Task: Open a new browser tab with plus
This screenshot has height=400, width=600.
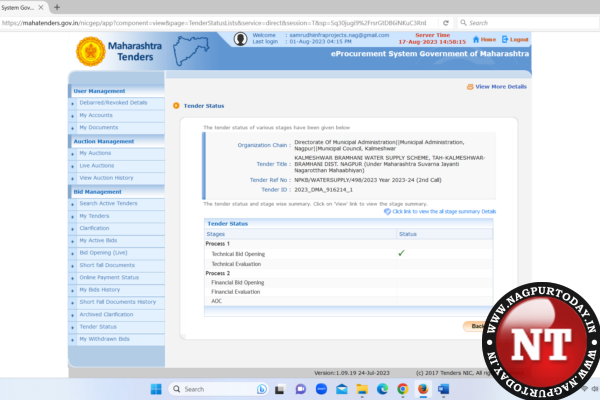Action: point(57,7)
